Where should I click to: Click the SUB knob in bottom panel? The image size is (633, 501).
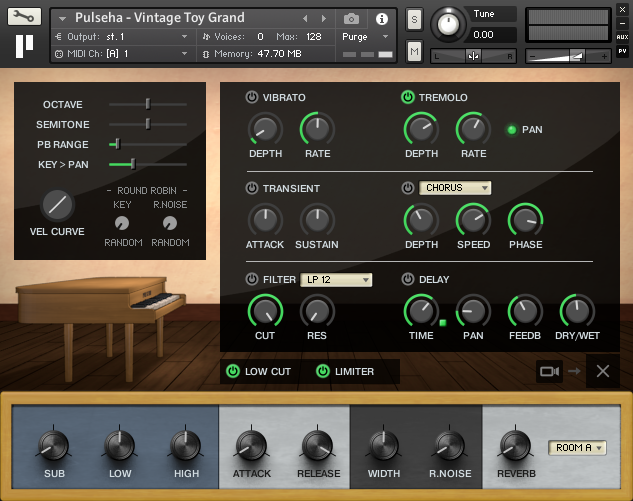pyautogui.click(x=54, y=445)
